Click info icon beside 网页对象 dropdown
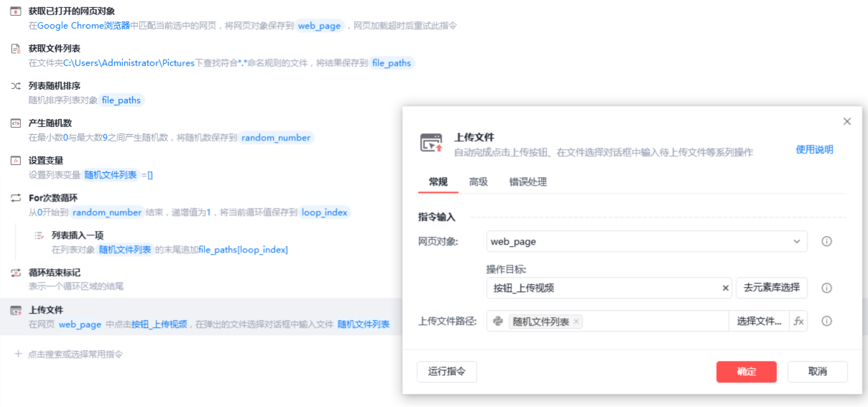The width and height of the screenshot is (868, 407). click(826, 242)
